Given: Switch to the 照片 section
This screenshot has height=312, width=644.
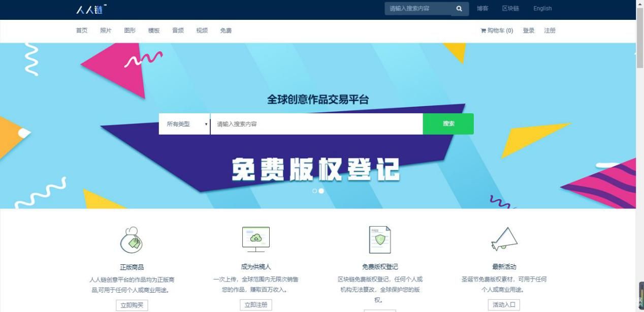Looking at the screenshot, I should (106, 30).
